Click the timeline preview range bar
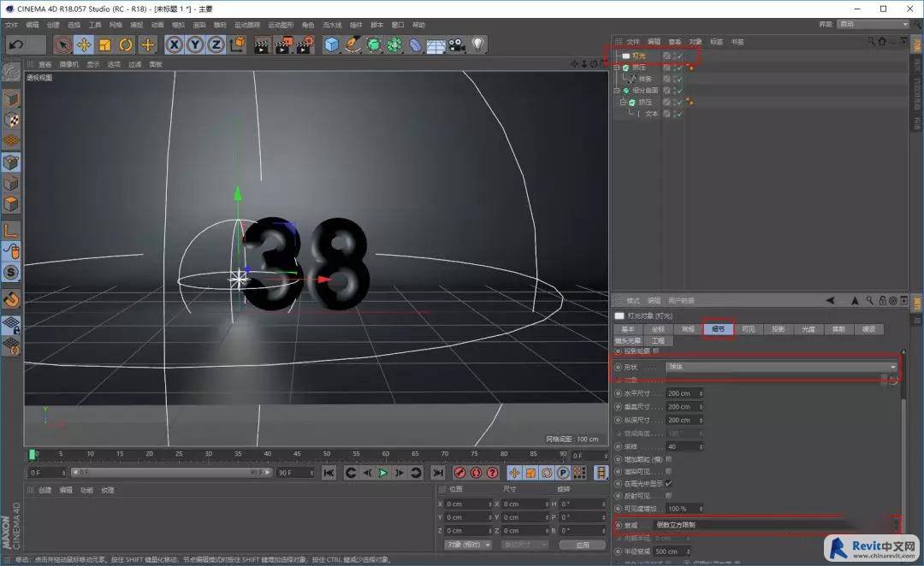 click(171, 472)
